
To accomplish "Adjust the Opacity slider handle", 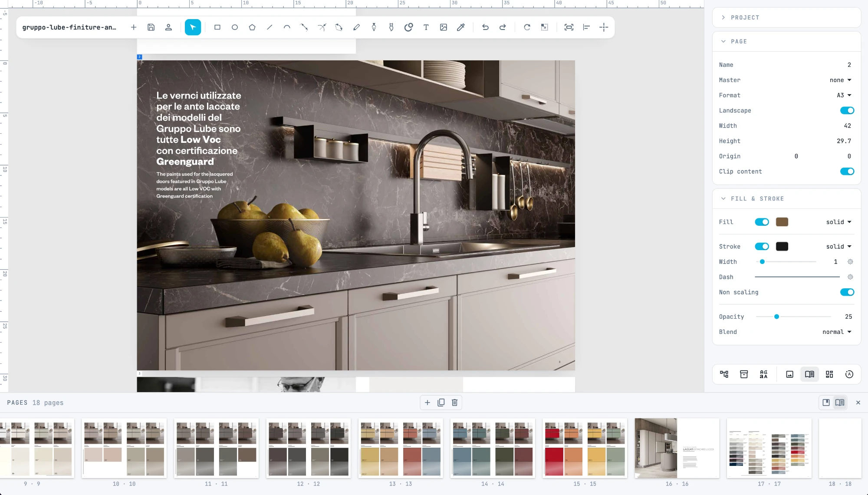I will click(776, 317).
